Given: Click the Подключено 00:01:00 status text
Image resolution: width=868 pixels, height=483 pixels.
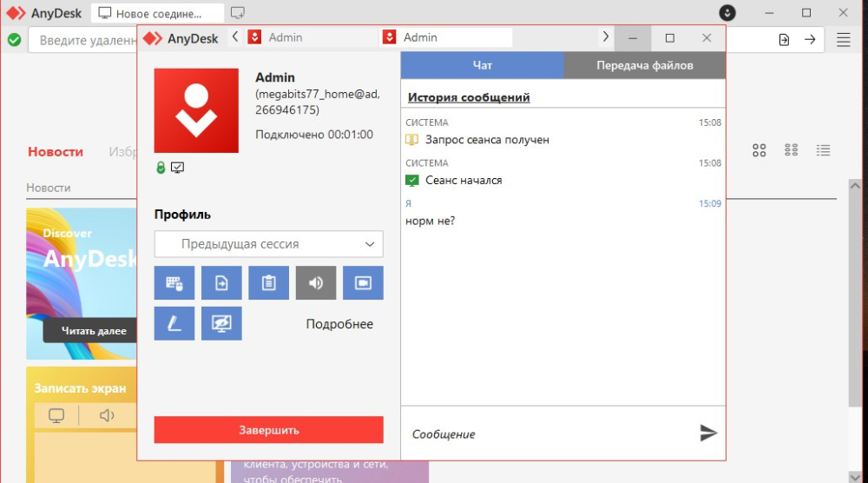Looking at the screenshot, I should tap(314, 135).
